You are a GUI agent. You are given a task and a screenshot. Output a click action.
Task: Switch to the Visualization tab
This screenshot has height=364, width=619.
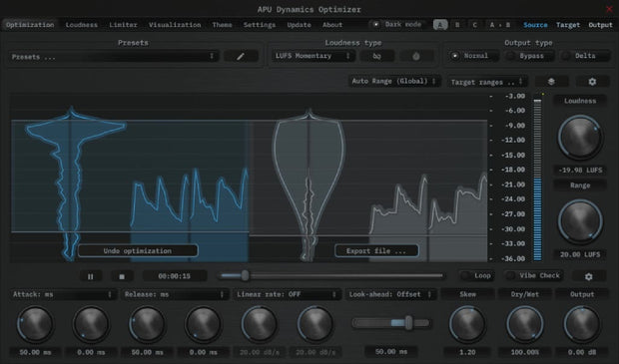pyautogui.click(x=175, y=25)
